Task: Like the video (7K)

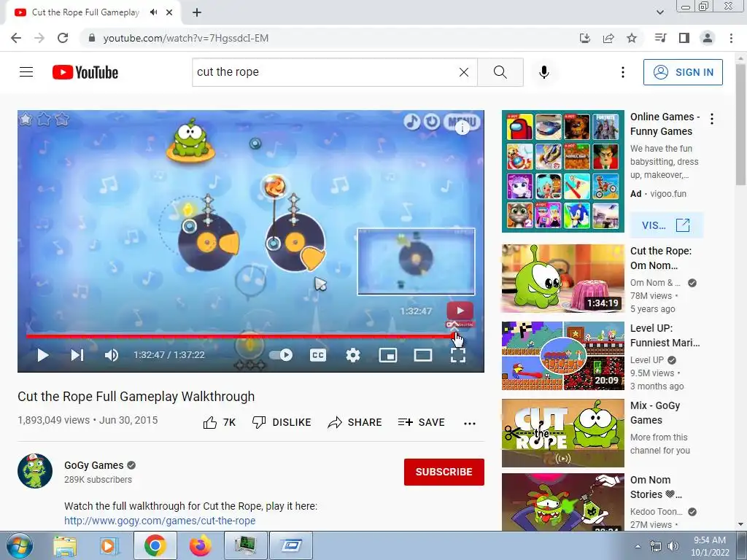Action: coord(220,422)
